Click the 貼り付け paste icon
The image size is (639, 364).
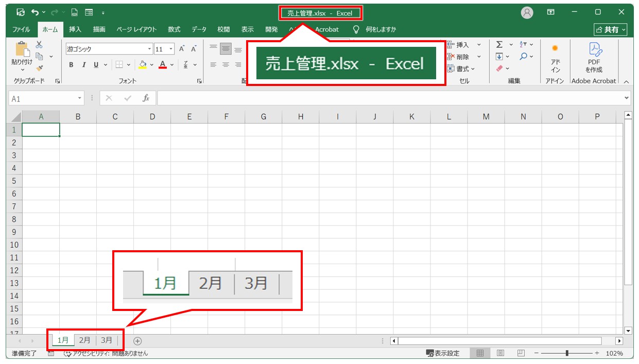[x=22, y=49]
